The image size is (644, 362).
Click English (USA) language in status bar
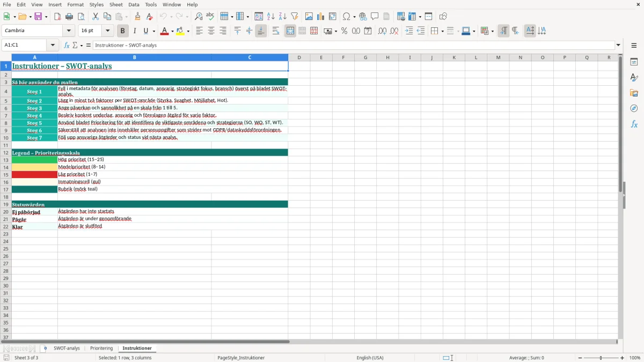370,358
